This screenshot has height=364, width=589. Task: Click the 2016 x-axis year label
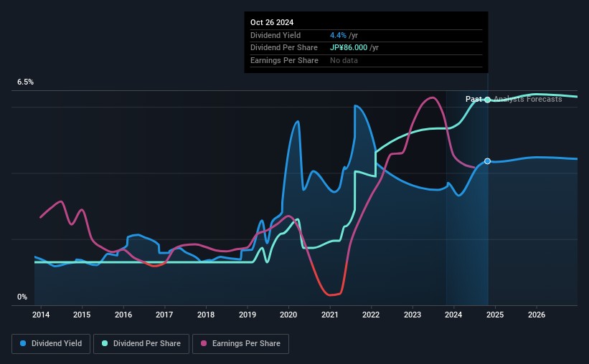pos(123,315)
